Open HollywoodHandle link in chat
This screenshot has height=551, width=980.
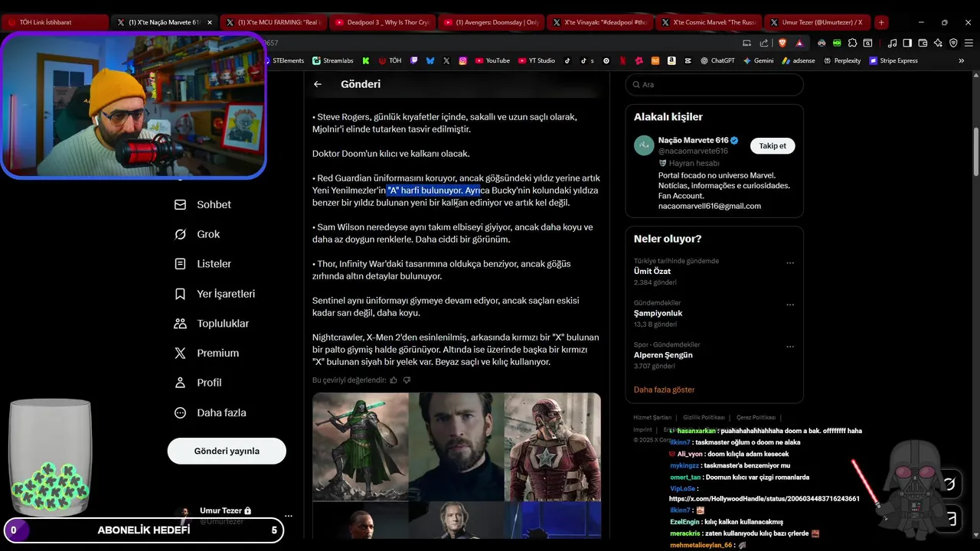764,499
